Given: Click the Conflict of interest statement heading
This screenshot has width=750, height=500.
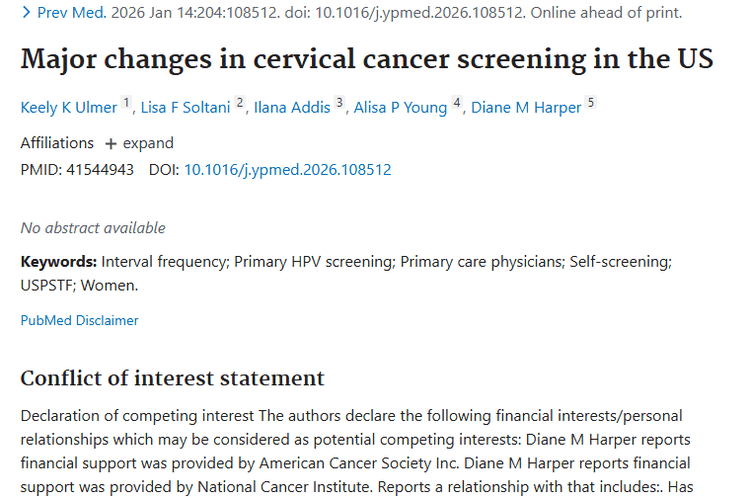Looking at the screenshot, I should (172, 378).
